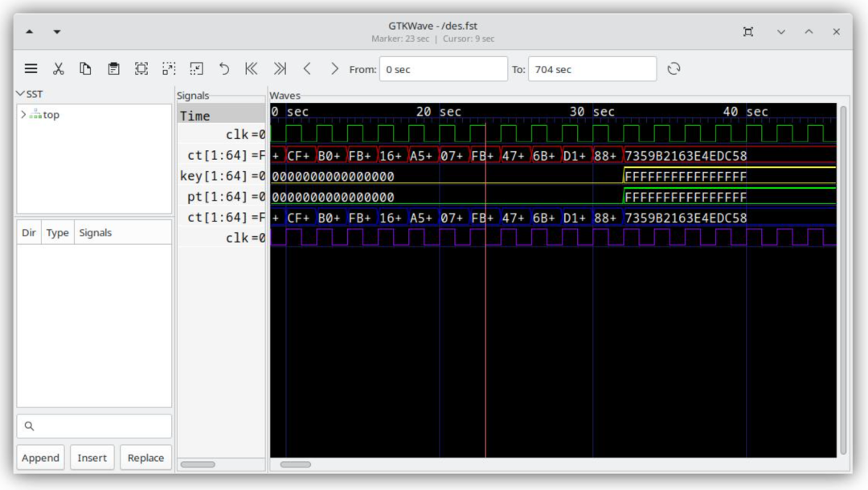Viewport: 868px width, 490px height.
Task: Click the Cut scissors icon
Action: point(58,69)
